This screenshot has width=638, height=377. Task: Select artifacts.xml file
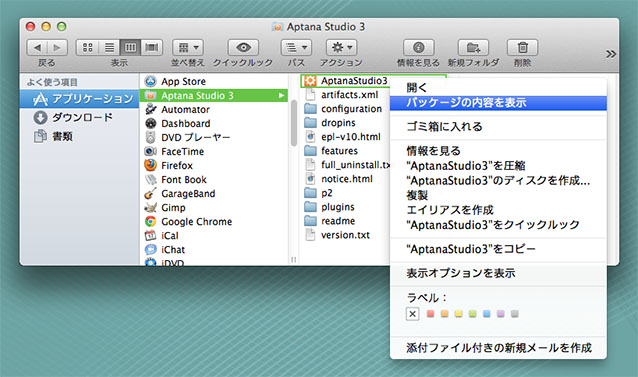click(x=346, y=95)
